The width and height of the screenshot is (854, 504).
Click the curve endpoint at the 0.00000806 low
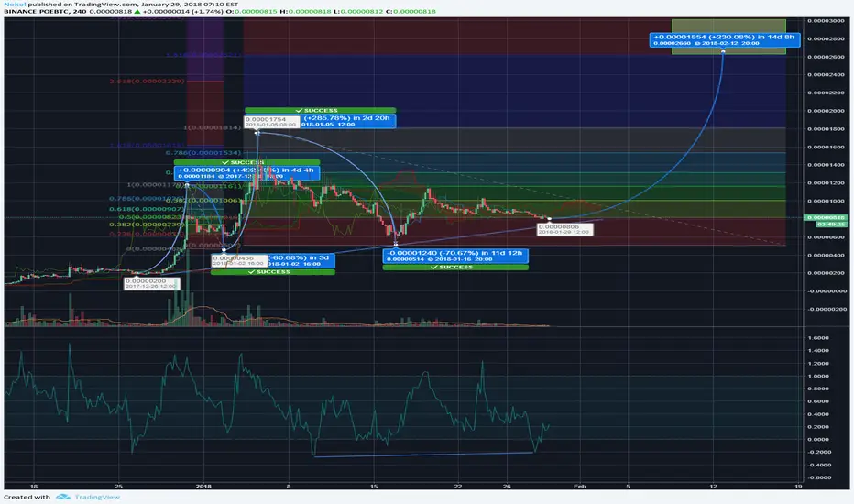550,219
